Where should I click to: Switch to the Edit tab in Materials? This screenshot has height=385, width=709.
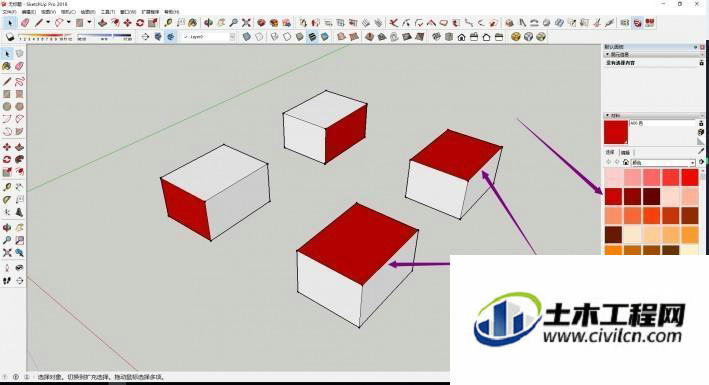(x=626, y=152)
